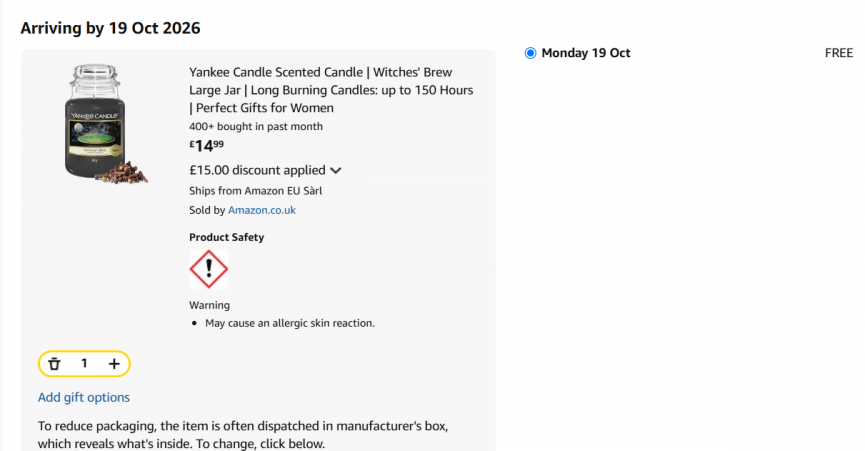Click the allergic skin reaction warning text
Screen dimensions: 865x451
[290, 323]
